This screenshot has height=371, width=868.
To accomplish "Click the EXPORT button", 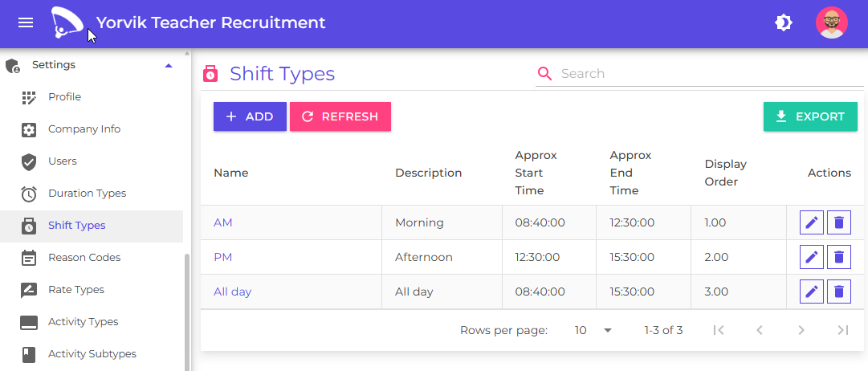I will (x=810, y=116).
